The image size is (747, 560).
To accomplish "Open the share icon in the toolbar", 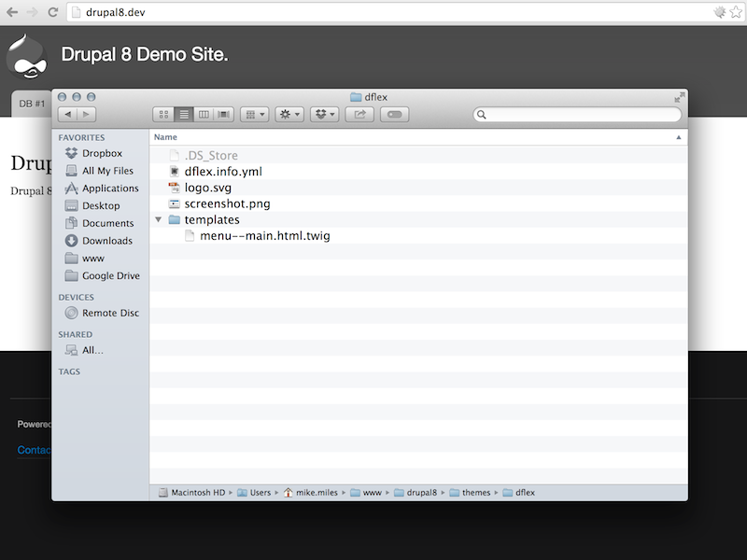I will [359, 114].
